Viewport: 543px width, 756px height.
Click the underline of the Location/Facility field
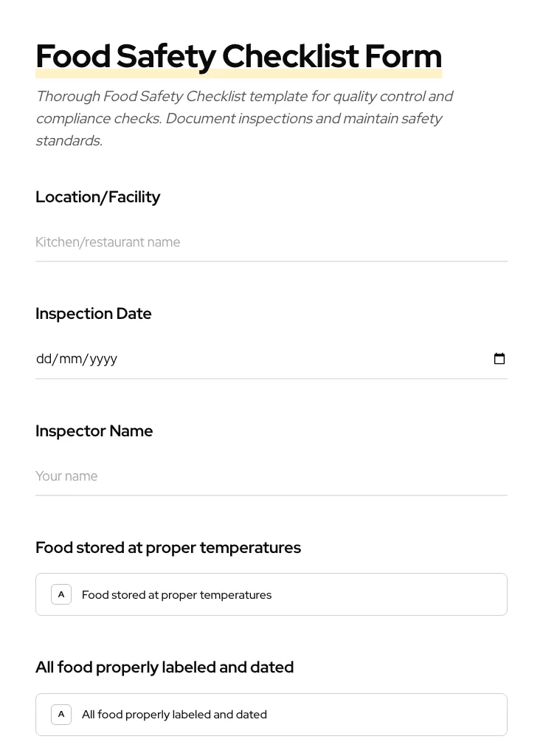point(271,260)
